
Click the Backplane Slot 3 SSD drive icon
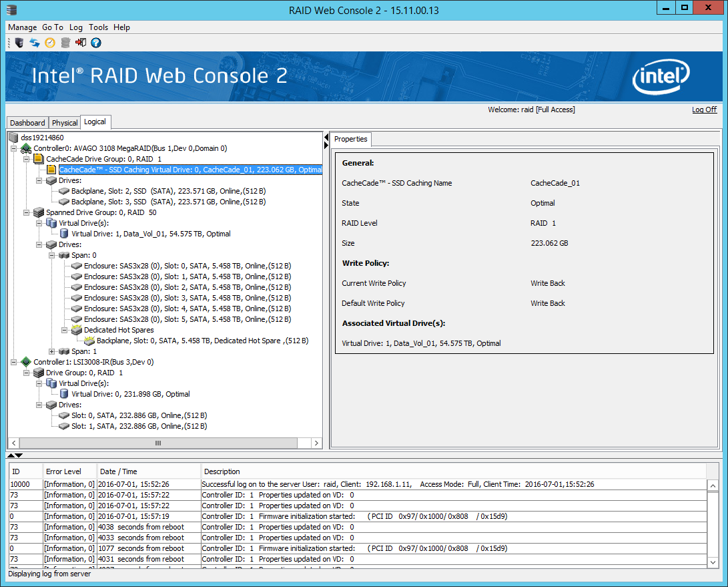(x=64, y=202)
